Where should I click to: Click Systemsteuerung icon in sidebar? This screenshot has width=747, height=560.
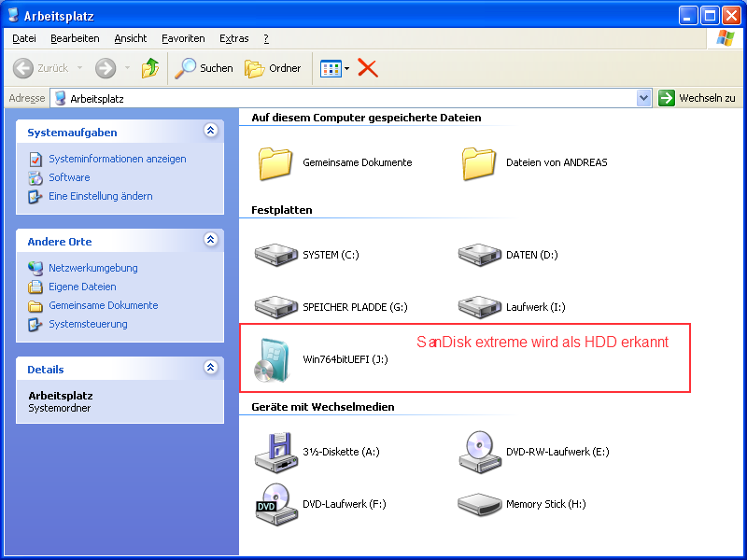35,324
